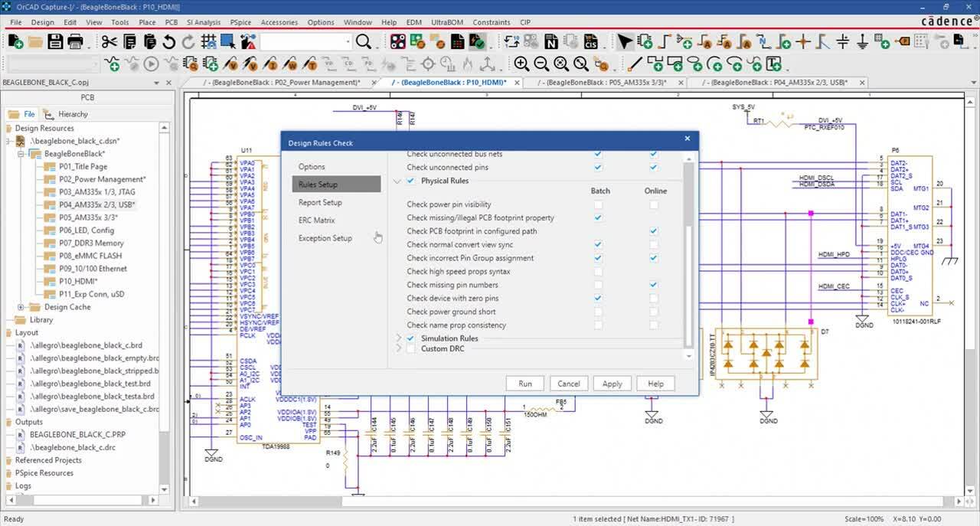Toggle the Physical Rules group checkbox
Screen dimensions: 980x526
click(410, 181)
